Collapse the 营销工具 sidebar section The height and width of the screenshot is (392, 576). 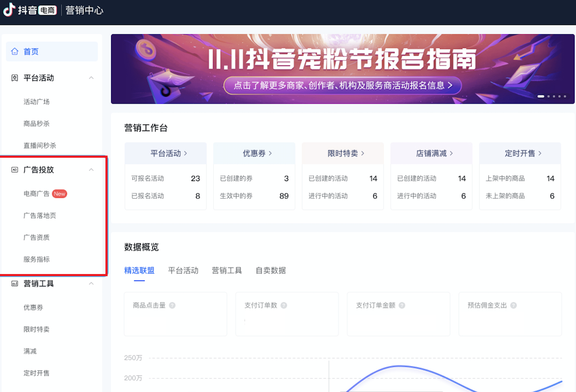pyautogui.click(x=91, y=284)
